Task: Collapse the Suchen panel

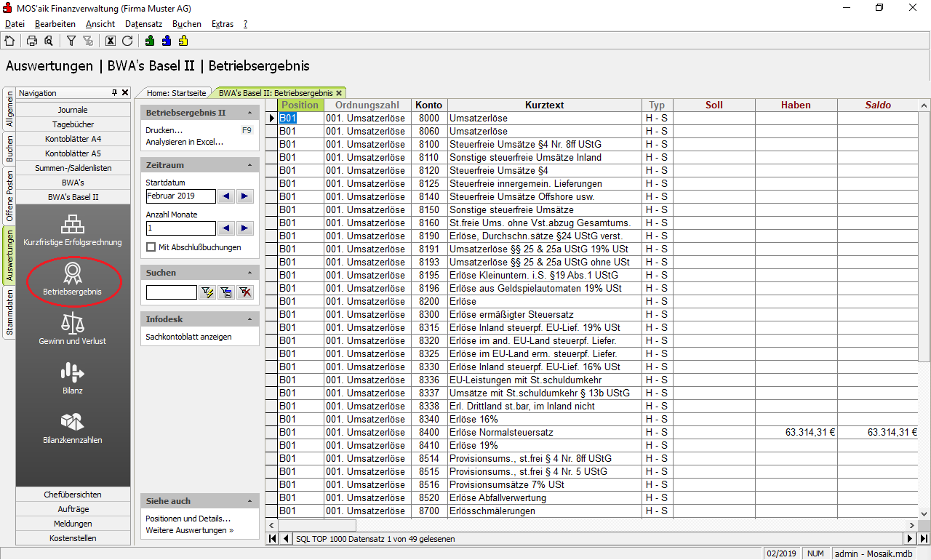Action: point(250,273)
